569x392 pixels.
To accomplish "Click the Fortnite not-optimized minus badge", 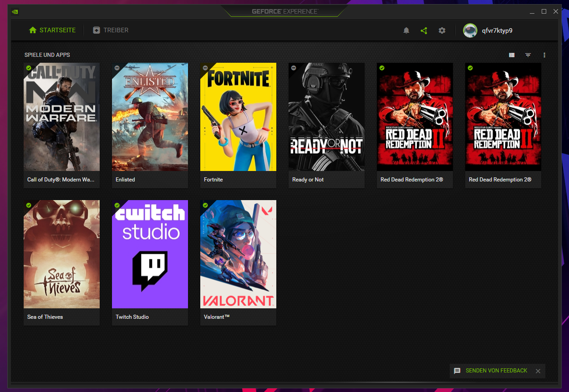I will [x=205, y=68].
